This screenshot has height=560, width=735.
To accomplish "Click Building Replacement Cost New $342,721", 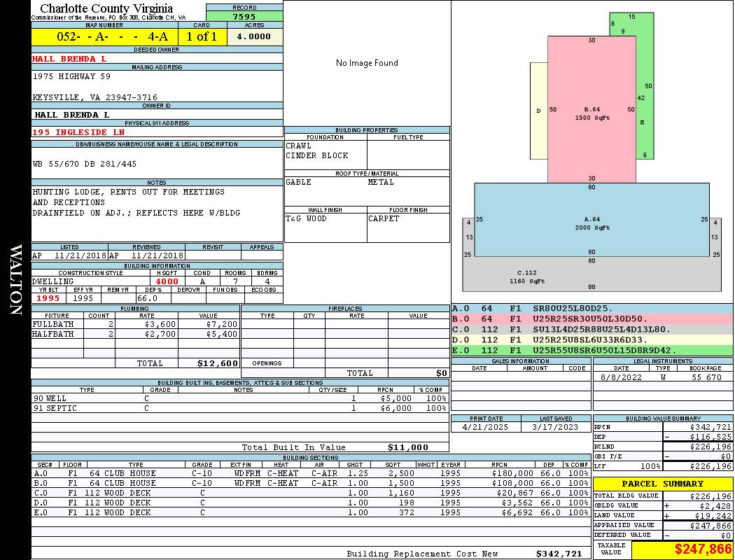I will coord(559,554).
